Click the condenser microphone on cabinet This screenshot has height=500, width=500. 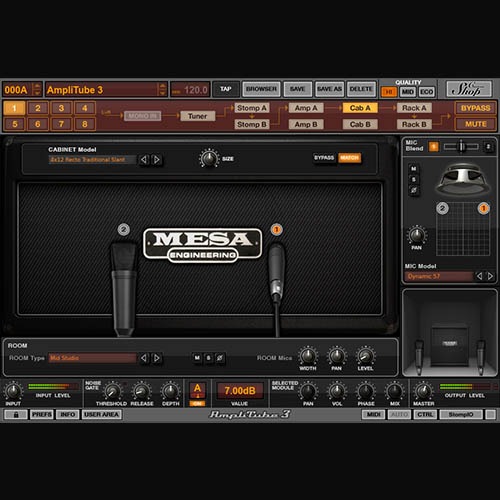(124, 289)
